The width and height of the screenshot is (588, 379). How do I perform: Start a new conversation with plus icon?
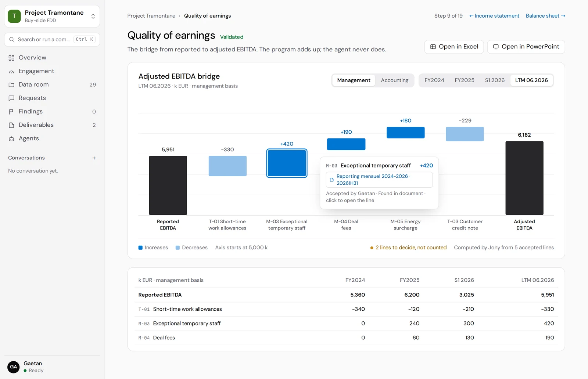point(94,158)
